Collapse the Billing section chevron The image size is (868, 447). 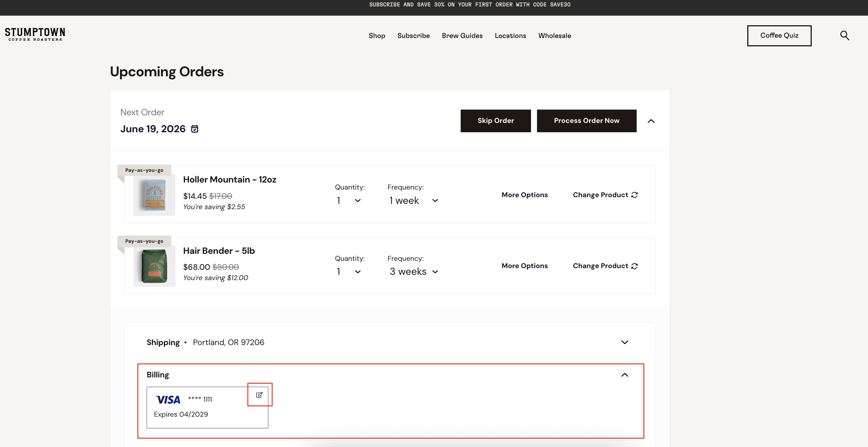pos(625,375)
